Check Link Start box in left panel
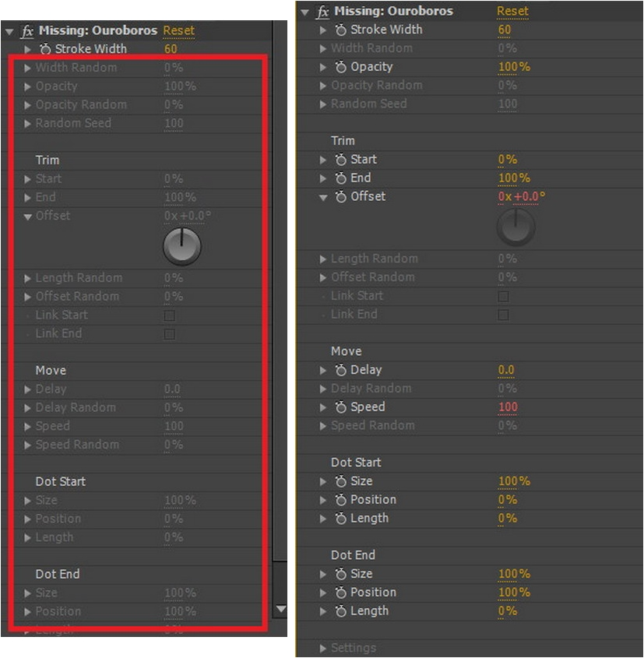Screen dimensions: 644x658 point(170,315)
